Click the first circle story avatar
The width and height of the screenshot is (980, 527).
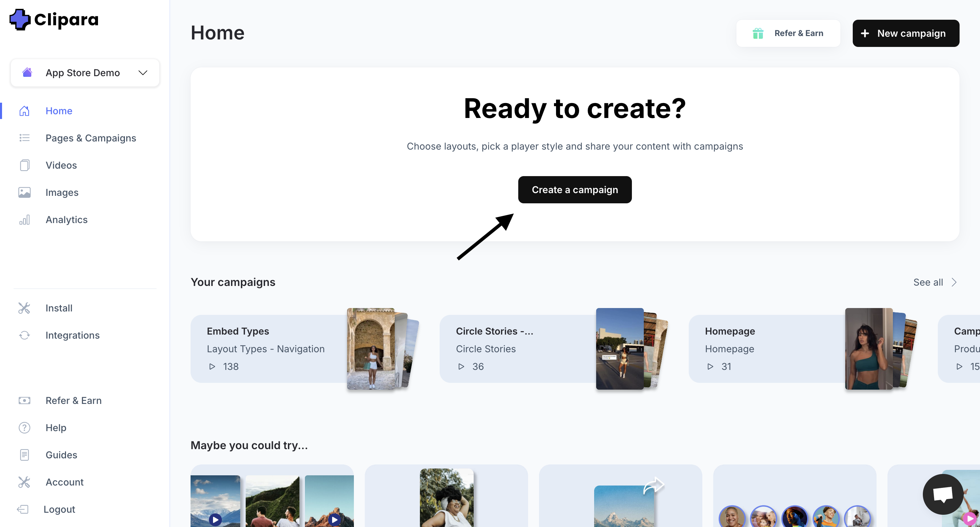point(732,516)
